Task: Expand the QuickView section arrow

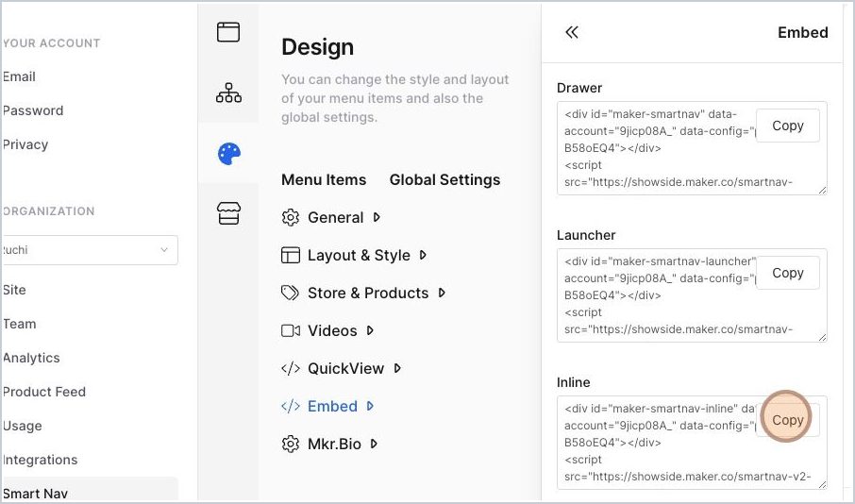Action: tap(397, 368)
